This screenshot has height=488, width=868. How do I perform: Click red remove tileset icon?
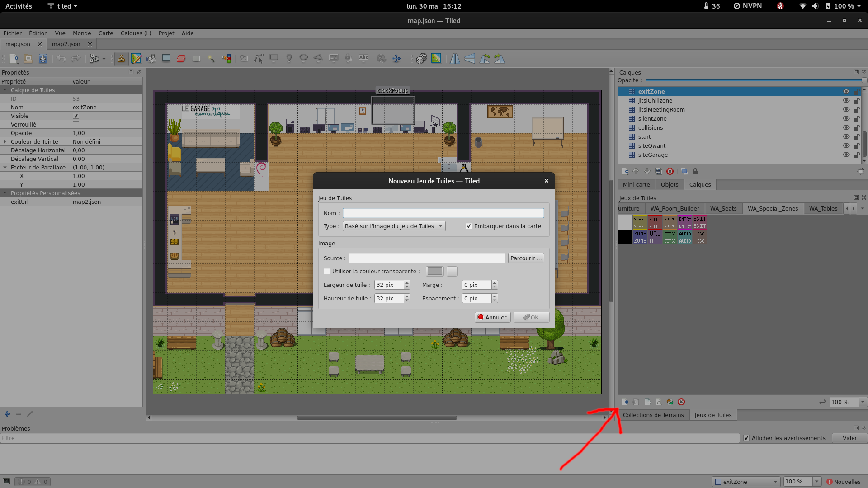pos(681,402)
